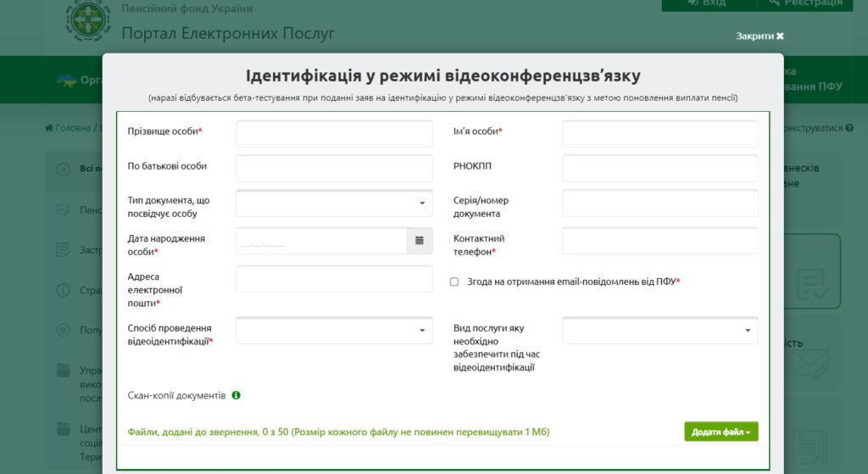Click the Вхід login button
The width and height of the screenshot is (868, 474).
[708, 3]
